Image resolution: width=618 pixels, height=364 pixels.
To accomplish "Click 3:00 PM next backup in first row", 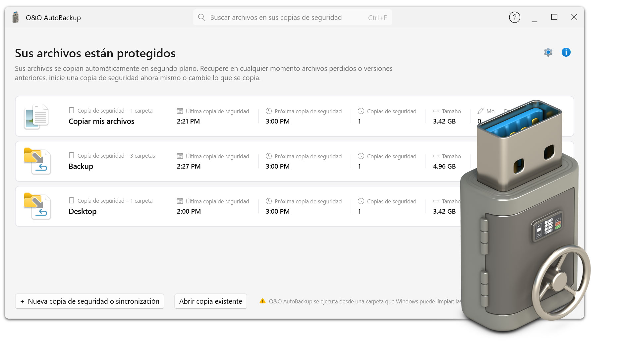I will point(278,121).
